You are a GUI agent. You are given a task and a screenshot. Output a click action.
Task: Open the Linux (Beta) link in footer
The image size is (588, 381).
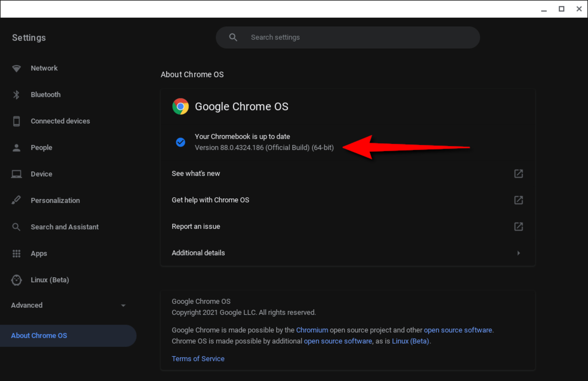pos(410,341)
